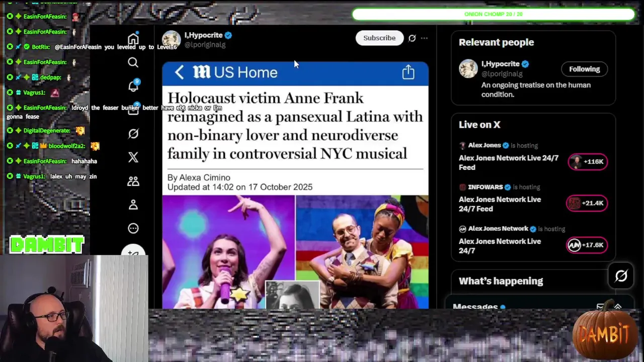Click the byline 'By Alexa Cimino'
This screenshot has width=644, height=362.
(199, 177)
